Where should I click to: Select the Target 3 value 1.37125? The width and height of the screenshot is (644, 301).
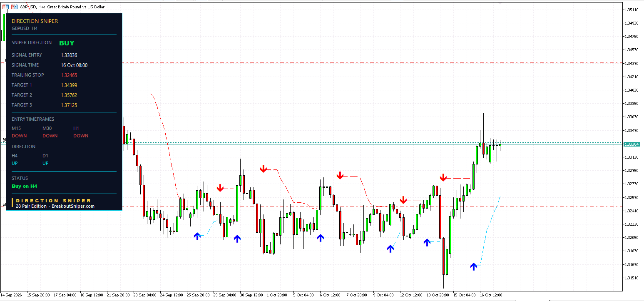69,105
